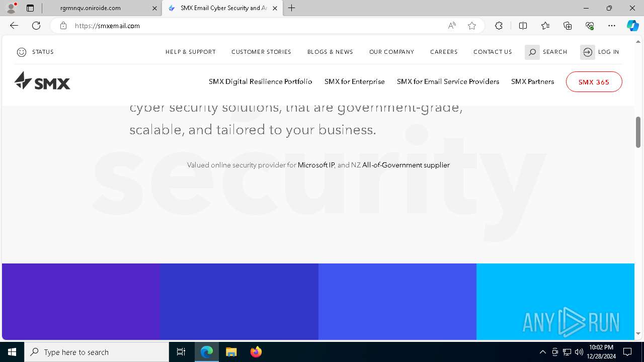Viewport: 644px width, 362px height.
Task: Open the Windows Start menu
Action: click(x=12, y=352)
